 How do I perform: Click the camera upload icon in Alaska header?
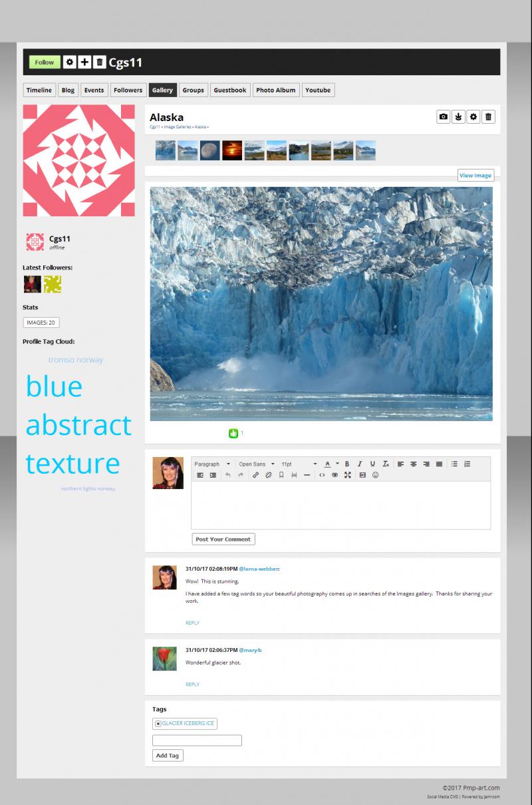(x=444, y=117)
